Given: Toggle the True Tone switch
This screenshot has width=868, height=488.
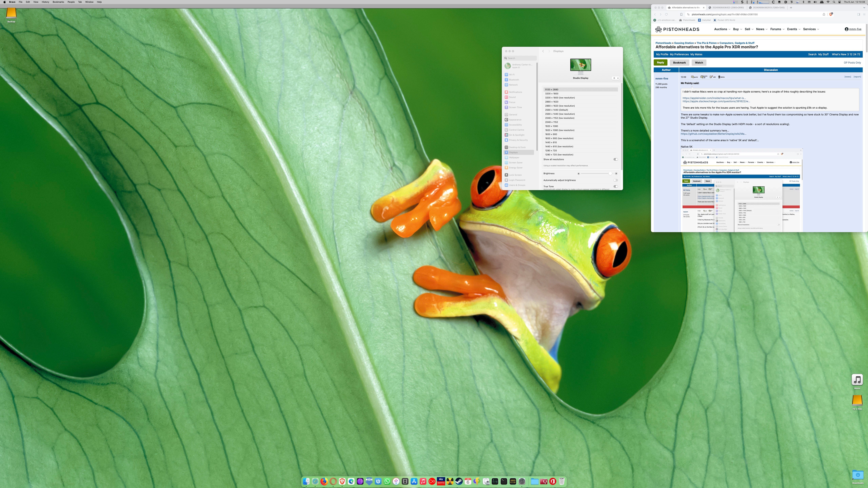Looking at the screenshot, I should tap(615, 186).
